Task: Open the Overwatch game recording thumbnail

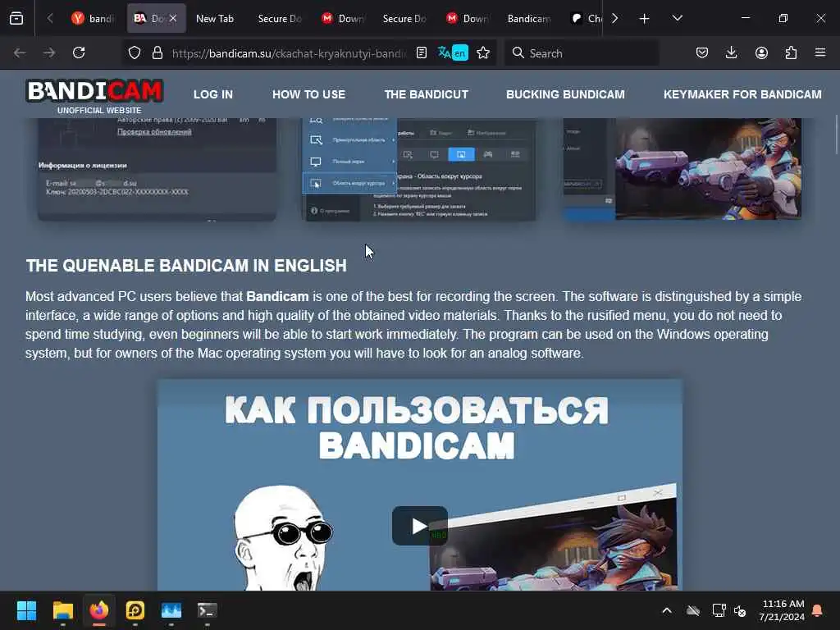Action: pyautogui.click(x=682, y=169)
